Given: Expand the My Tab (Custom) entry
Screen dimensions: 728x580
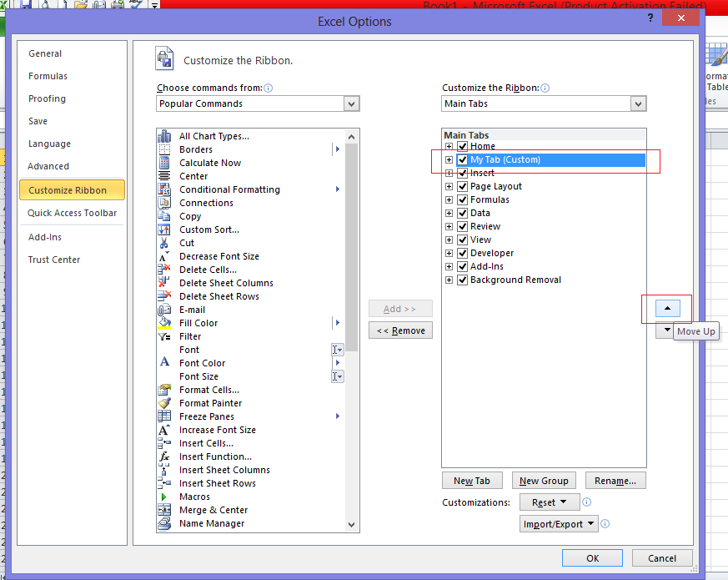Looking at the screenshot, I should click(x=449, y=159).
